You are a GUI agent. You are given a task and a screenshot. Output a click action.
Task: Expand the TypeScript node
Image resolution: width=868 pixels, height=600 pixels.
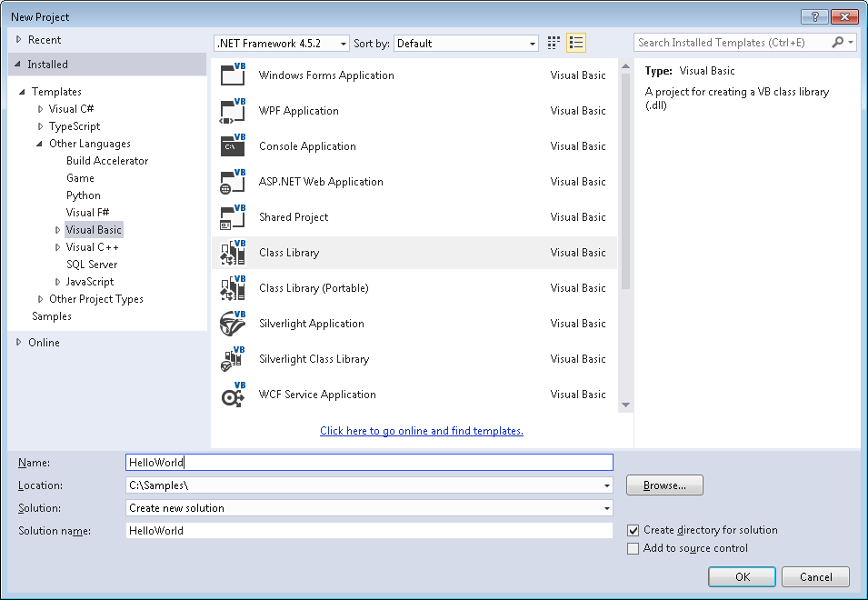40,126
